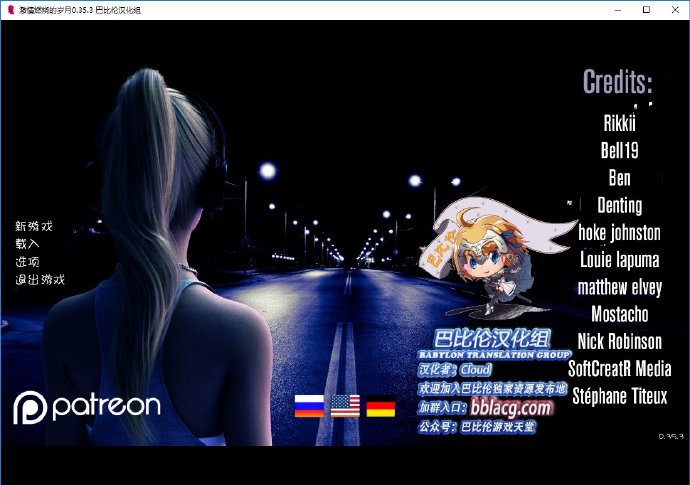
Task: Click the credit name Nick Robinson
Action: coord(620,342)
